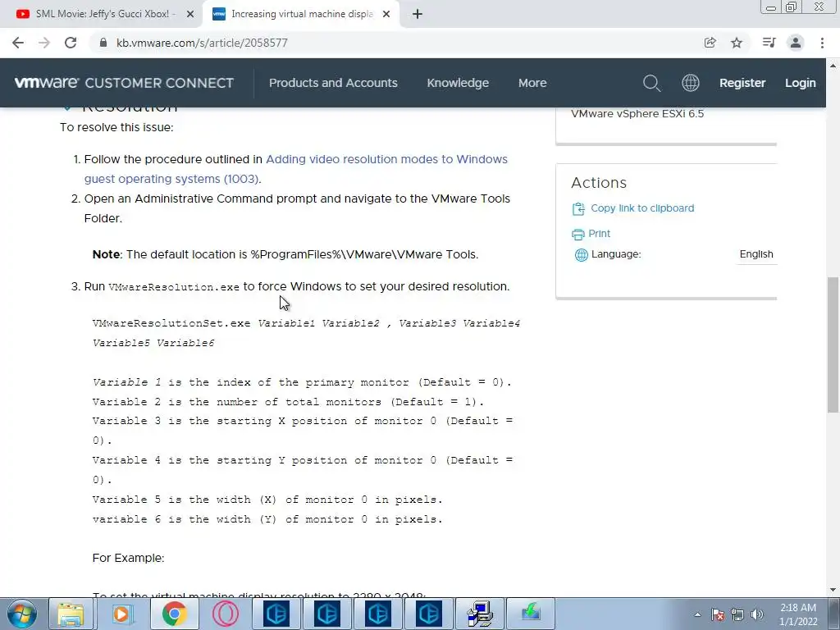Click the VMware vSphere ESXi 6.5 text
The height and width of the screenshot is (630, 840).
tap(637, 113)
